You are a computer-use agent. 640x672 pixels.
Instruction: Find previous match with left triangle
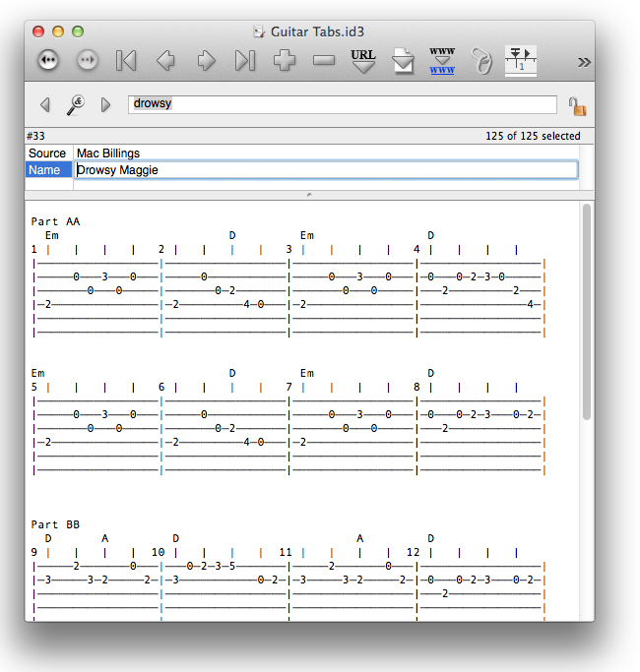pyautogui.click(x=45, y=104)
